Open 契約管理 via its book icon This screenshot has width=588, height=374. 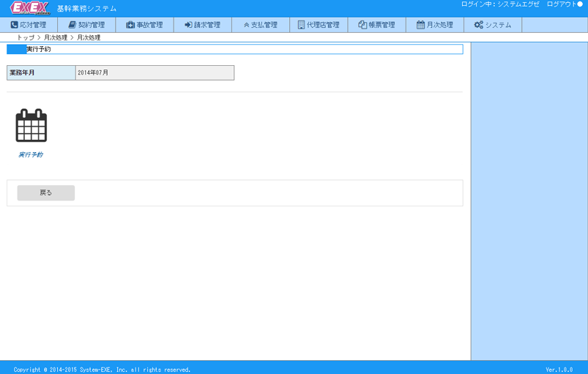72,25
